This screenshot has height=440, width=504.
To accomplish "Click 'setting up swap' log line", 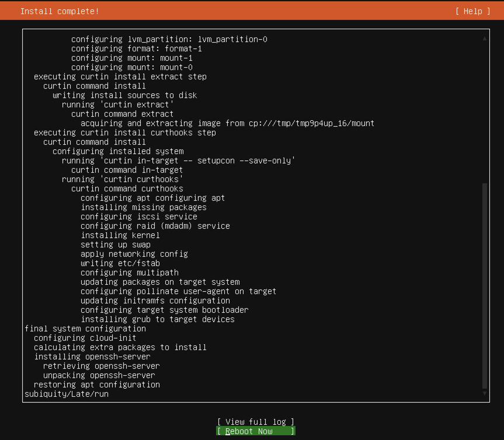I will pyautogui.click(x=116, y=245).
